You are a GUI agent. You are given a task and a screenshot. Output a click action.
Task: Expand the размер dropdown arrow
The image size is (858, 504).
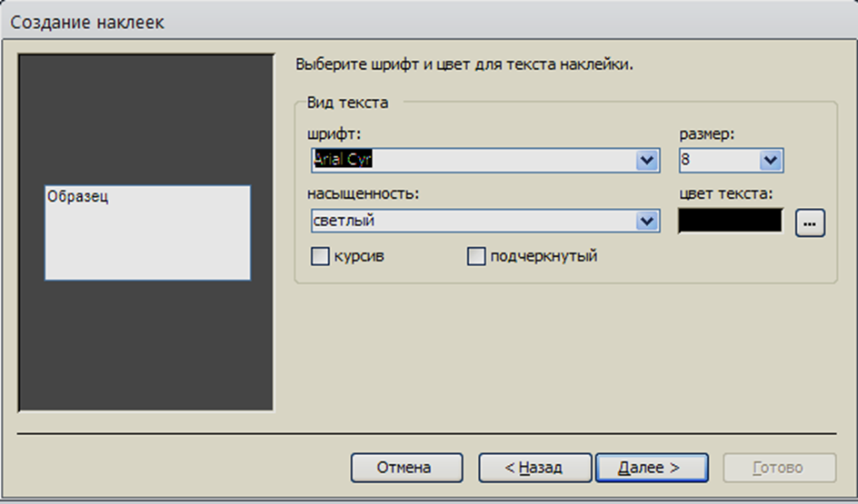(771, 160)
